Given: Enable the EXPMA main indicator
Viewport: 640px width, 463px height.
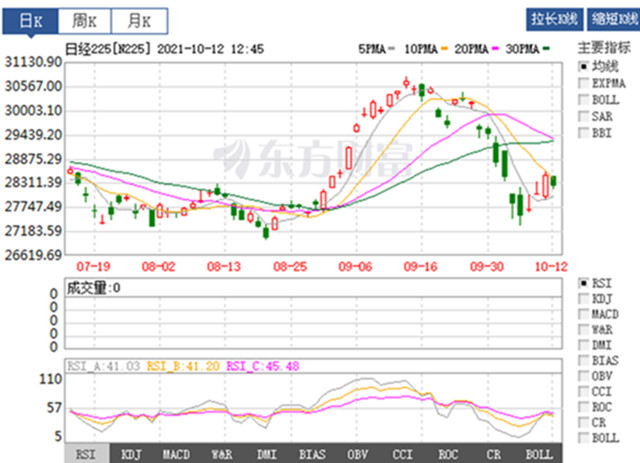Looking at the screenshot, I should 584,82.
